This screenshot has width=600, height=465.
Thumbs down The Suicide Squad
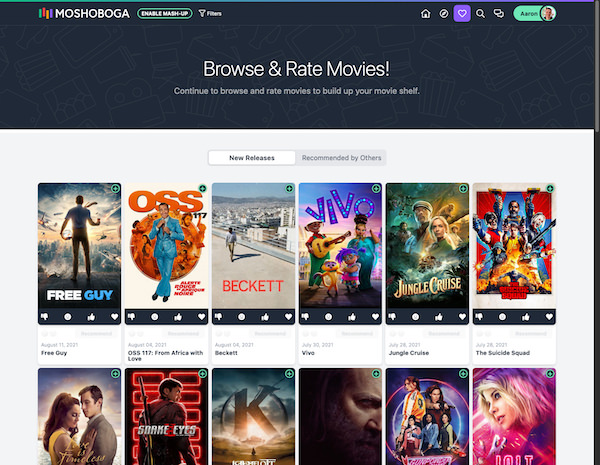click(x=479, y=317)
